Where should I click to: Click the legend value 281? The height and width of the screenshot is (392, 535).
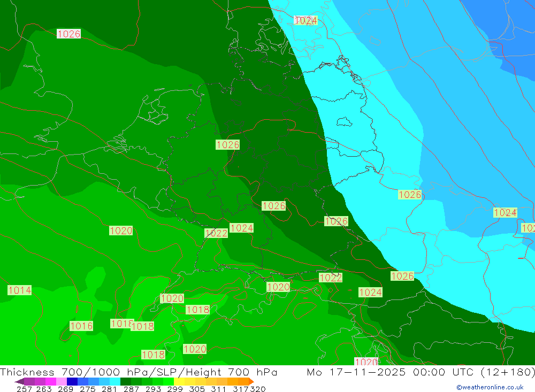[x=109, y=389]
